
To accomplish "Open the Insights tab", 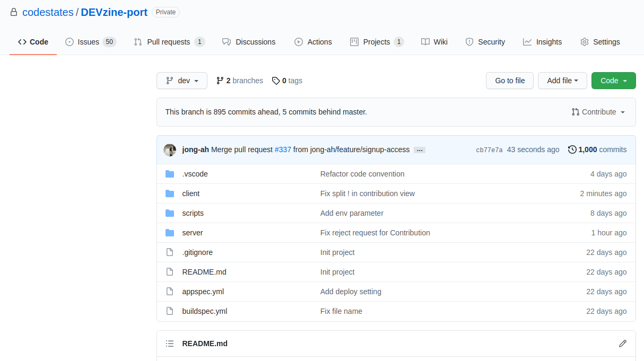I will (x=542, y=42).
